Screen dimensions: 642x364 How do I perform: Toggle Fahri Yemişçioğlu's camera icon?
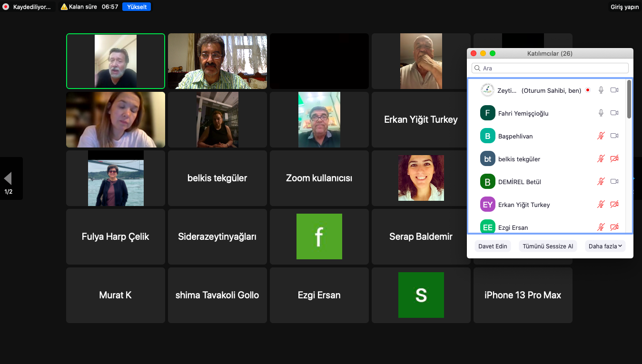pos(614,113)
